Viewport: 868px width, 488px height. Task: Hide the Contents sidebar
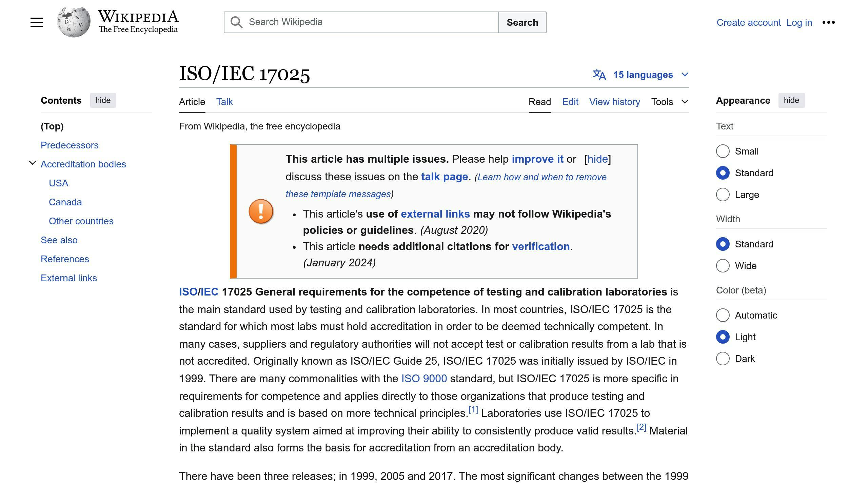click(x=103, y=100)
